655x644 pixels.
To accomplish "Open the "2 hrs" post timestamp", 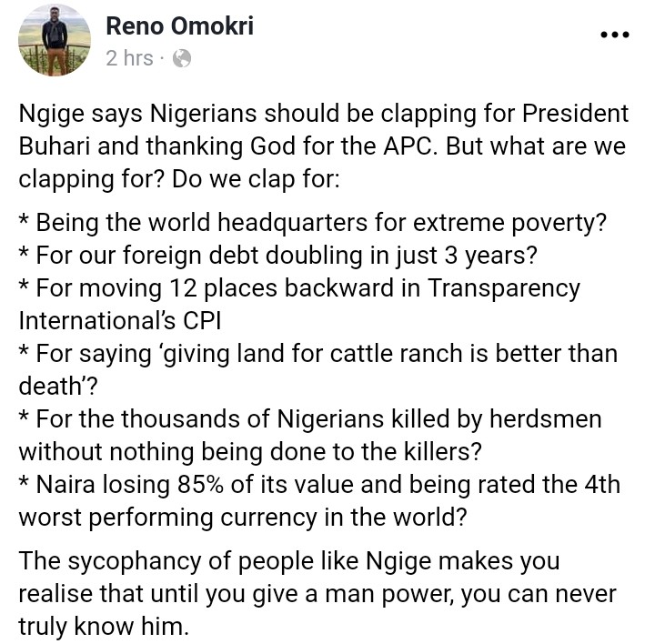I will pyautogui.click(x=129, y=58).
